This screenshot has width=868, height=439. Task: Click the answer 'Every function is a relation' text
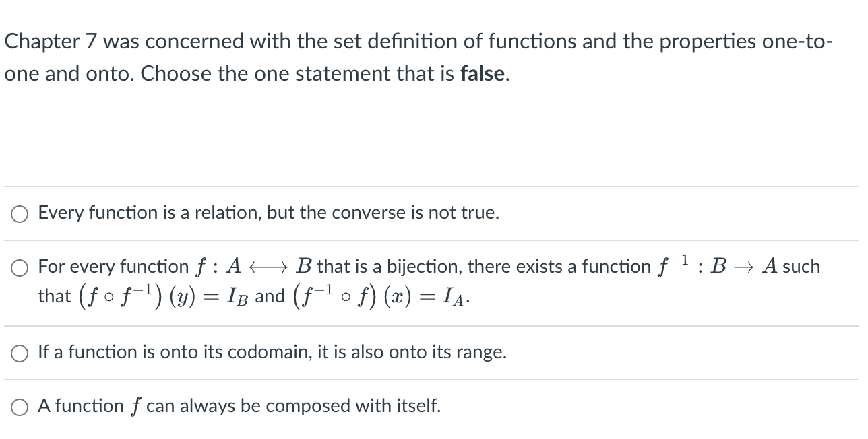[x=268, y=213]
